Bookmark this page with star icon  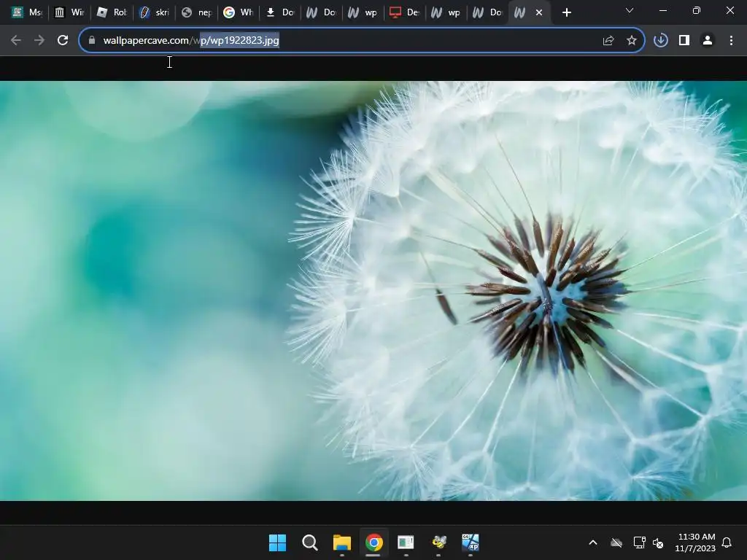coord(632,41)
